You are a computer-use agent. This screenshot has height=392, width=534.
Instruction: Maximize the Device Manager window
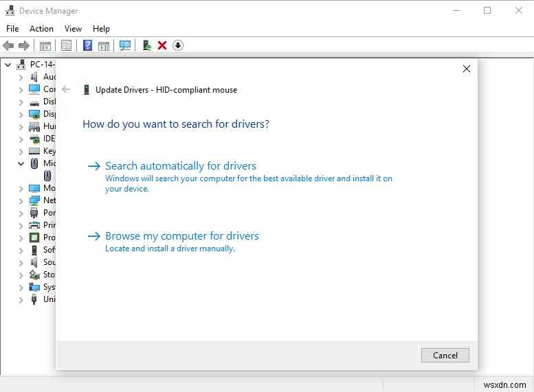(487, 10)
